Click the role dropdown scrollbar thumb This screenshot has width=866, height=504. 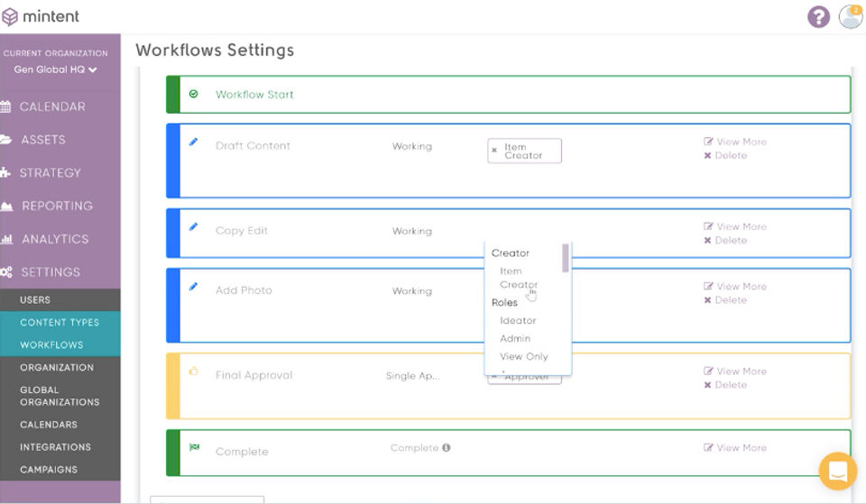(x=565, y=258)
